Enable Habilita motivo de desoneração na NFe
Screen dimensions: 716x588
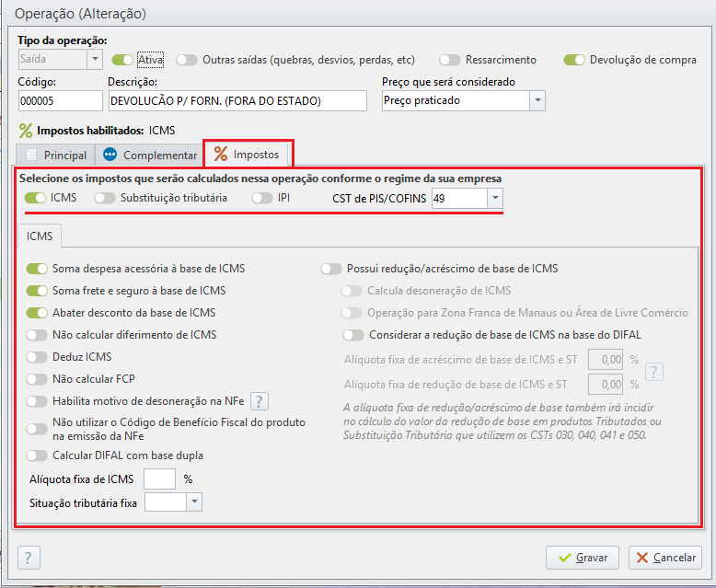[37, 401]
